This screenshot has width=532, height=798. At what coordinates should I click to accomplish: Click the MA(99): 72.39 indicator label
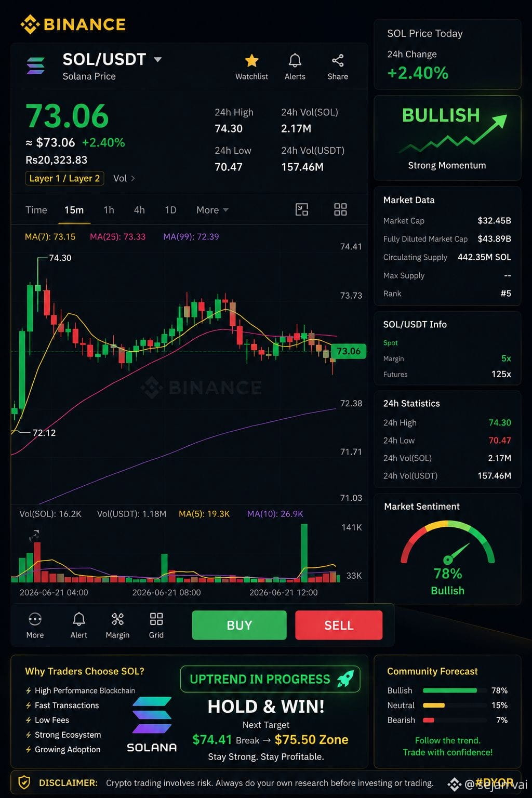(191, 237)
